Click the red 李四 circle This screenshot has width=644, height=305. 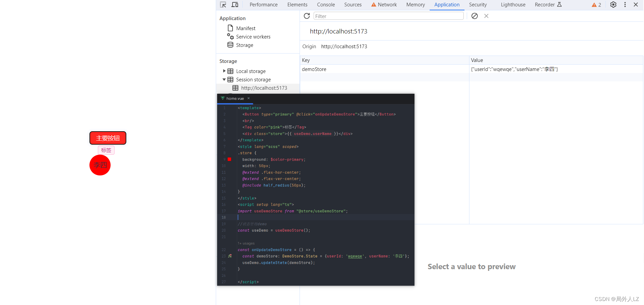(x=100, y=165)
